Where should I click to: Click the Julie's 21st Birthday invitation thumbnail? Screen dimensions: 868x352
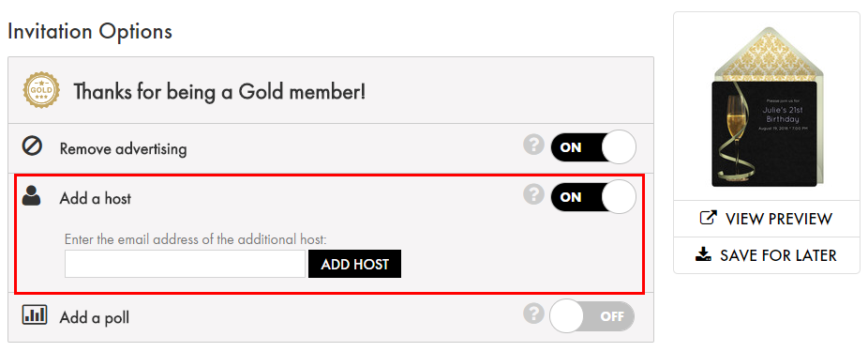pos(767,107)
